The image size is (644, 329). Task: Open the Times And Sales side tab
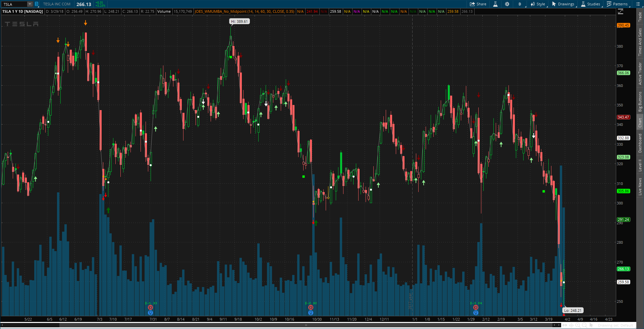[640, 42]
